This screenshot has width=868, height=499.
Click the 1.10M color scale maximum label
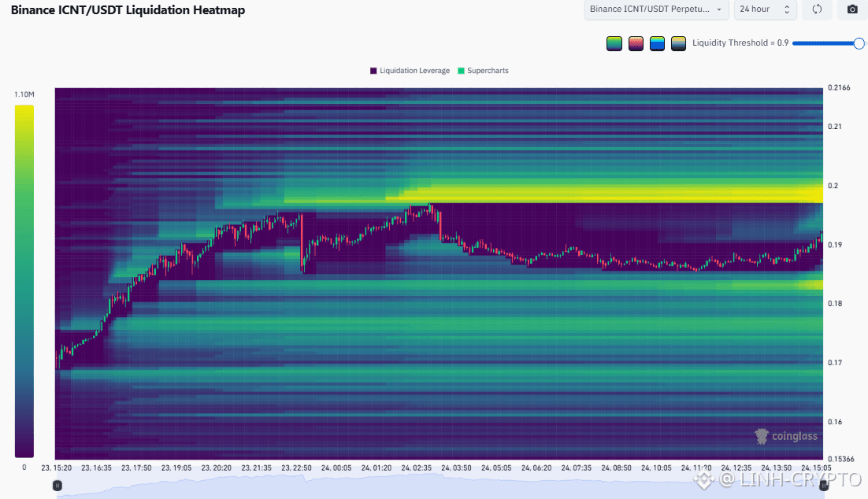(24, 94)
